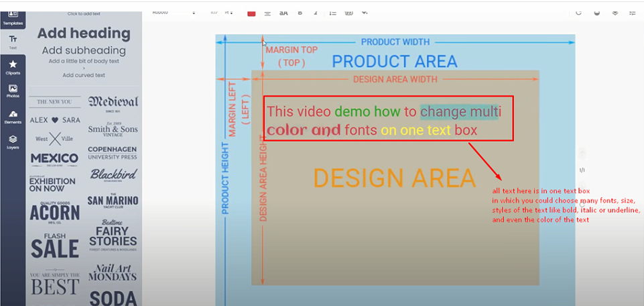This screenshot has width=644, height=306.
Task: Click Add subheading text option
Action: (84, 50)
